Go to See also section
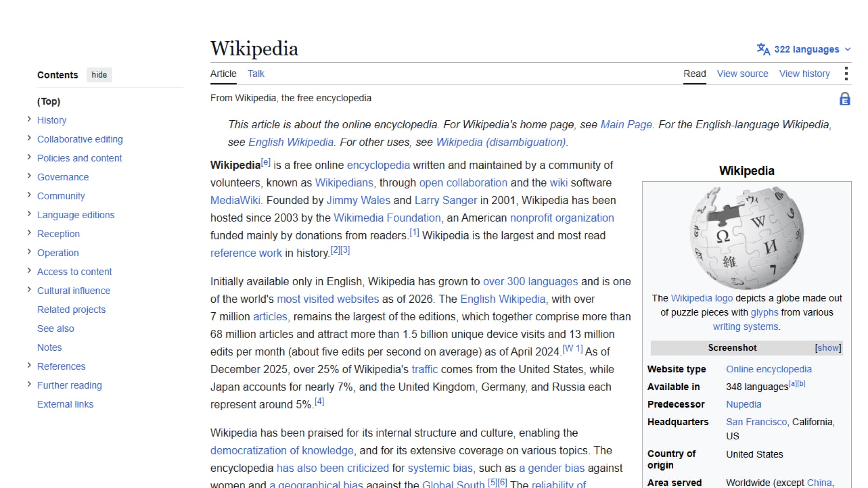 point(56,328)
